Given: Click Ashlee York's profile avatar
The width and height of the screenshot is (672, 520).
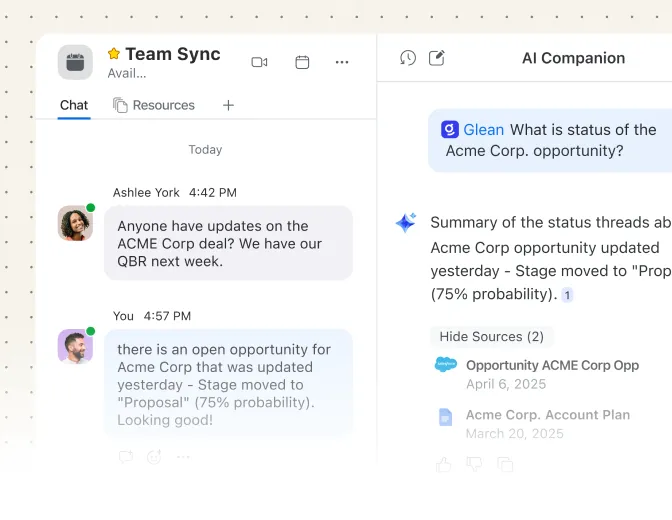Looking at the screenshot, I should 75,223.
